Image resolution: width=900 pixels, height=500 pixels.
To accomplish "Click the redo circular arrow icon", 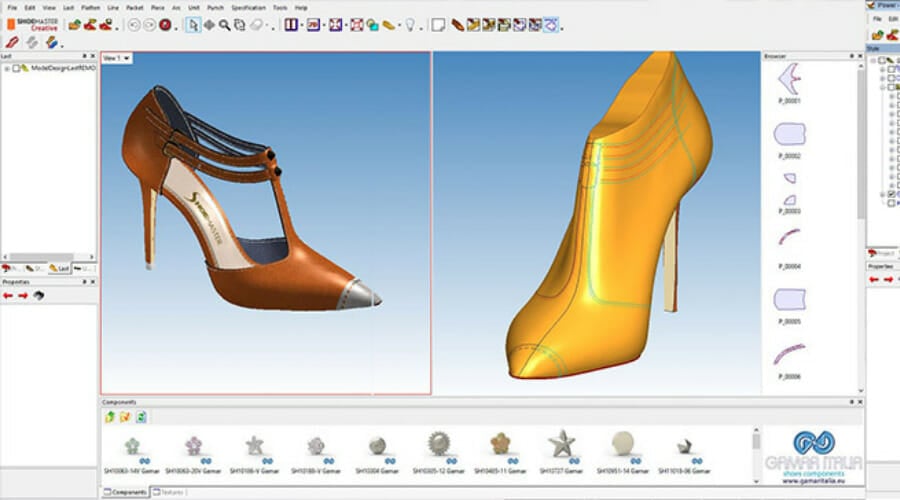I will coord(149,25).
